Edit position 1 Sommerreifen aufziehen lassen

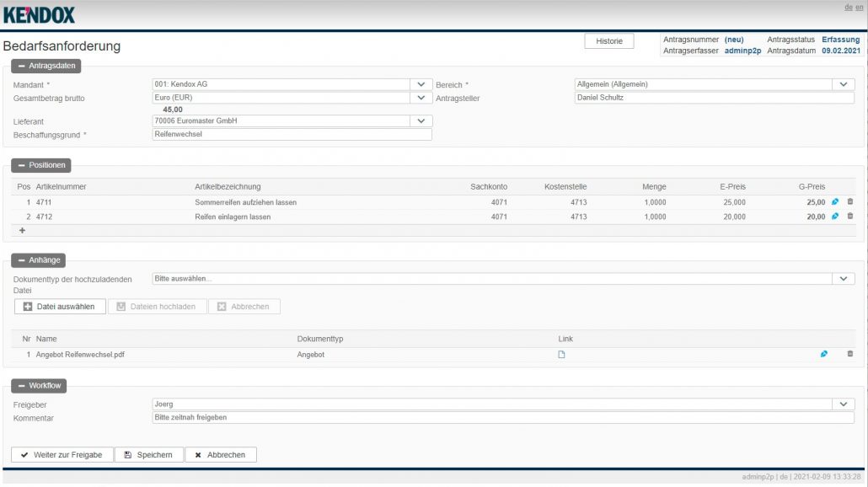tap(835, 202)
